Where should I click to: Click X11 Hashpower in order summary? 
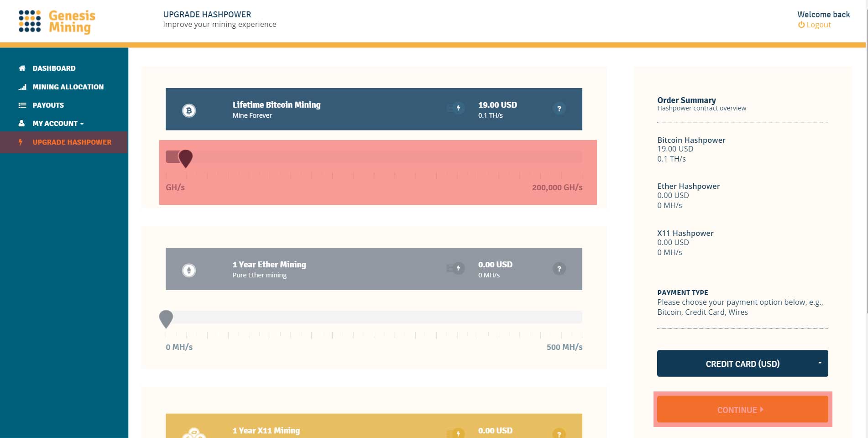click(685, 233)
